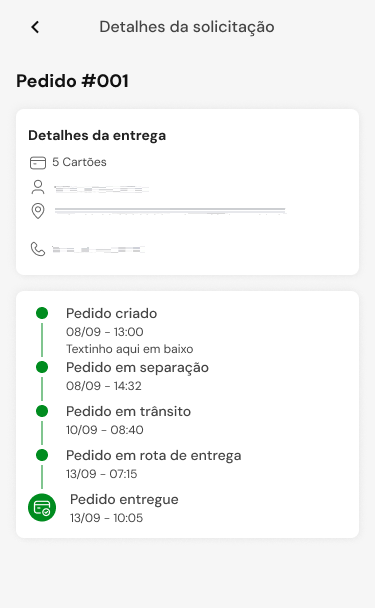Click the 13/09 - 10:05 delivery timestamp

coord(106,518)
